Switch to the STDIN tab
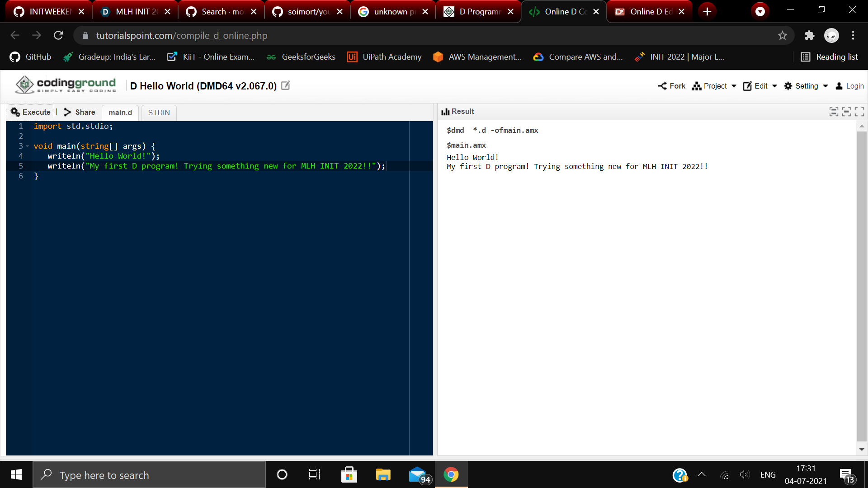868x488 pixels. (x=159, y=113)
